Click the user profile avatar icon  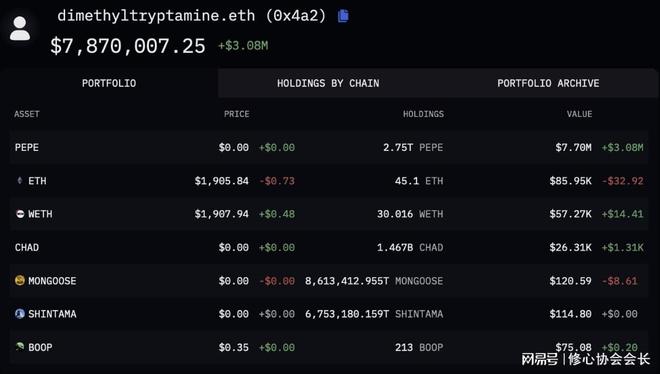coord(20,29)
